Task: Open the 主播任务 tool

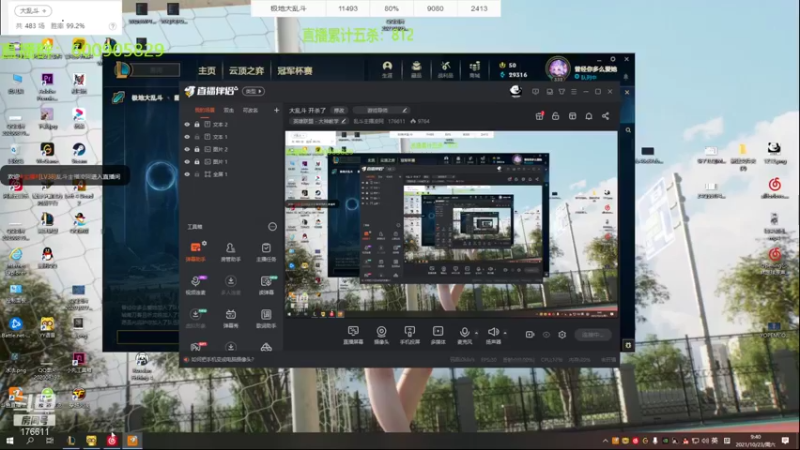Action: [266, 252]
